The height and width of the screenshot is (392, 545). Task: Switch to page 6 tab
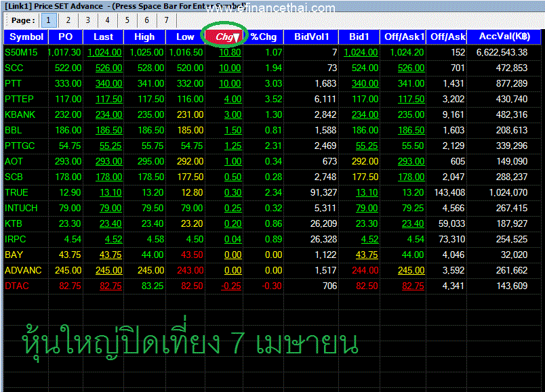point(146,20)
